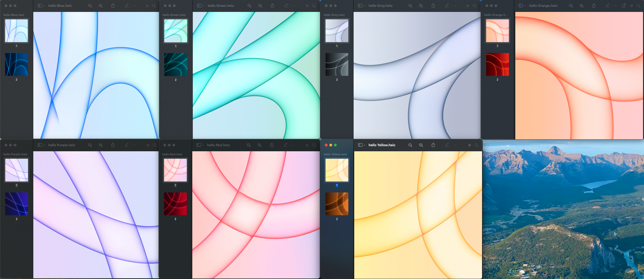Zoom out in the hello Blue.heic window

[x=90, y=6]
